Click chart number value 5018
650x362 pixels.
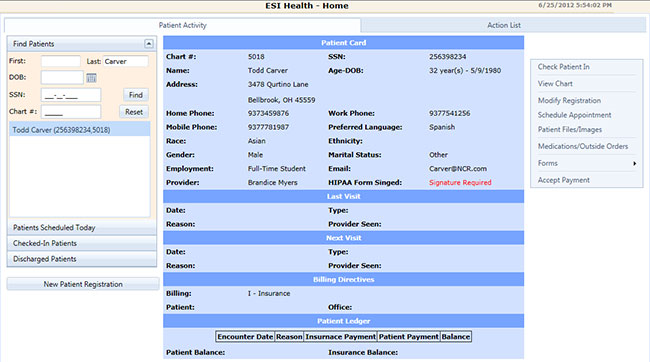tap(256, 57)
